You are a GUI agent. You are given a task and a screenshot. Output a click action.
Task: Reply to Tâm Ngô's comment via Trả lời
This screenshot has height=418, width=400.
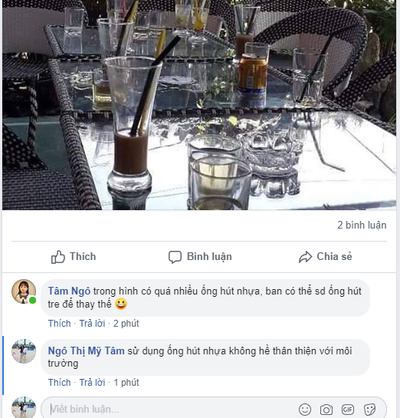pos(92,323)
